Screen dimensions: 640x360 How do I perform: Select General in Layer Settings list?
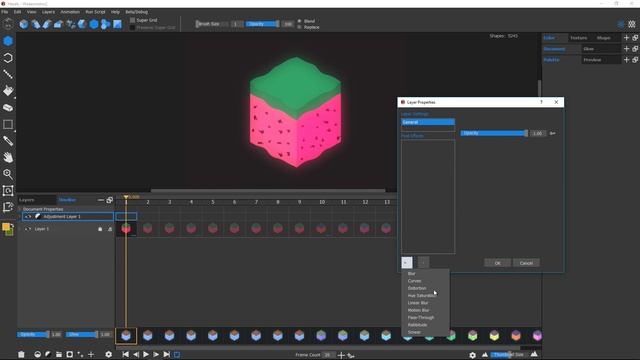[x=428, y=122]
